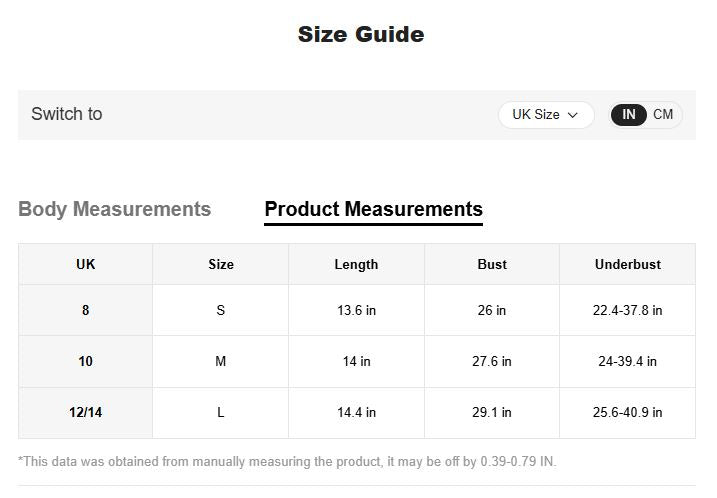This screenshot has height=498, width=717.
Task: Click the Length column header
Action: click(356, 265)
